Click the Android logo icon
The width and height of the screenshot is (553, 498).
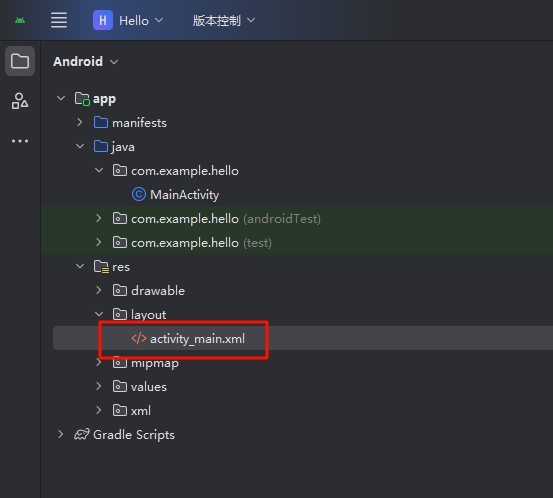[20, 20]
